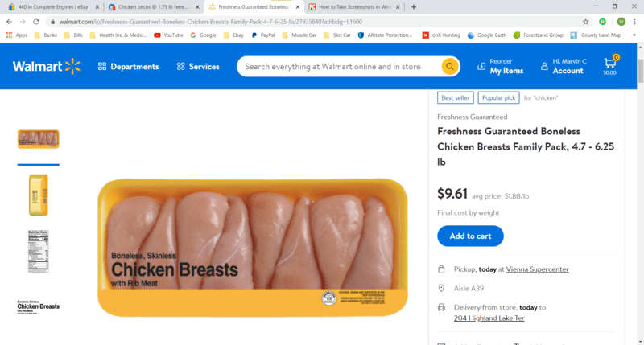Open the YouTube bookmark

click(168, 35)
